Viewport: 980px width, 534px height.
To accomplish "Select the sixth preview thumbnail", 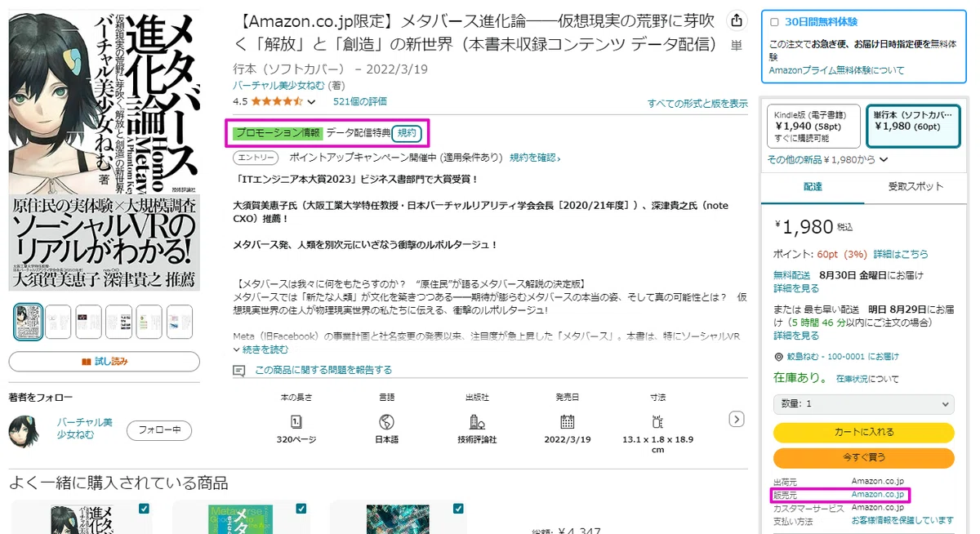I will (179, 322).
